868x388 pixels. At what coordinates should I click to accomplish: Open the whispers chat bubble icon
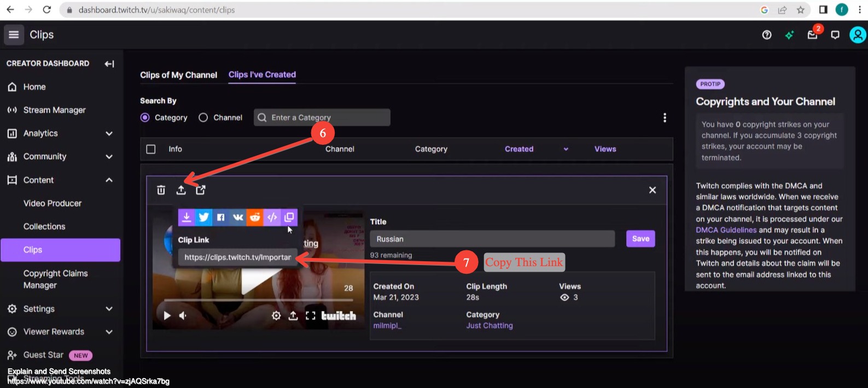[x=835, y=35]
